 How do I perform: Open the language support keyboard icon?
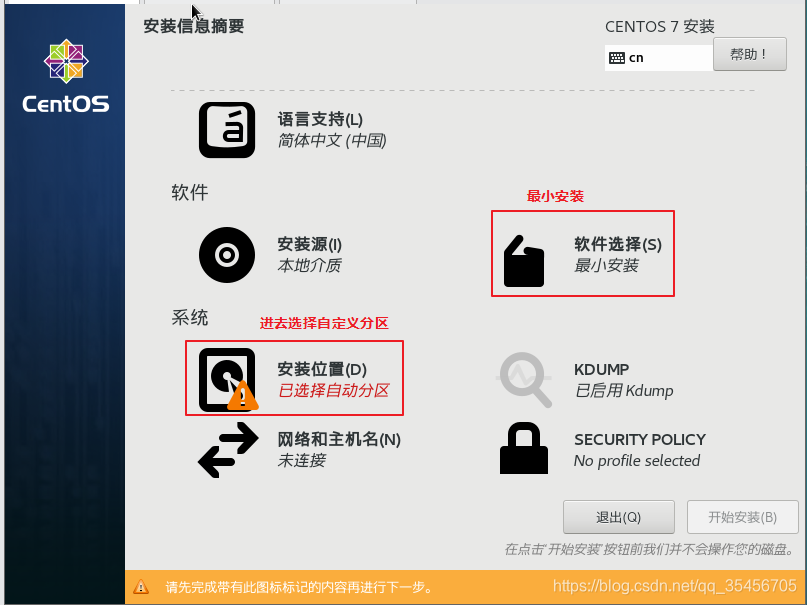tap(227, 130)
